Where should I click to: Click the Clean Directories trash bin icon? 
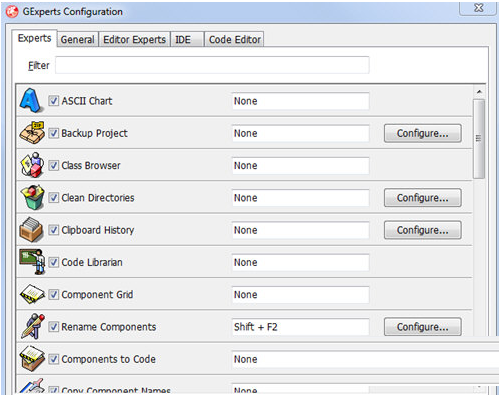(32, 197)
